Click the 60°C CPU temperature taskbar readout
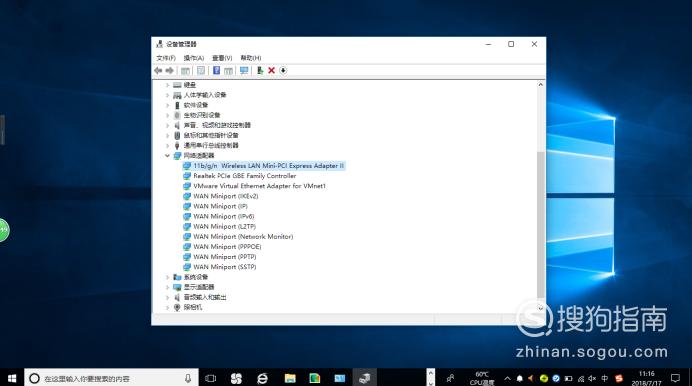 tap(481, 378)
